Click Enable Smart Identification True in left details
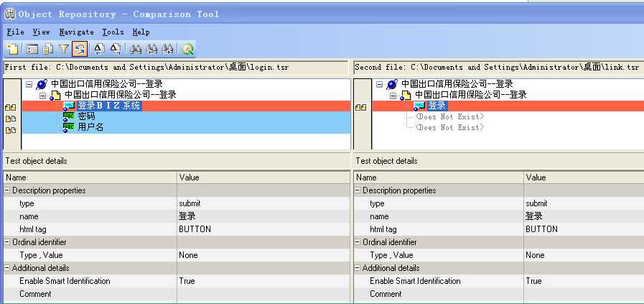The image size is (644, 304). (x=187, y=281)
